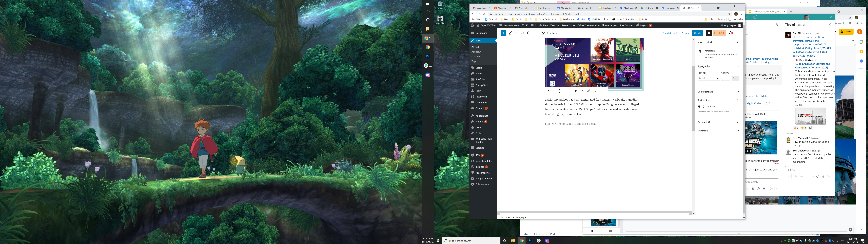Toggle the Drop cap switch
Viewport: 868px width, 244px height.
click(x=701, y=107)
